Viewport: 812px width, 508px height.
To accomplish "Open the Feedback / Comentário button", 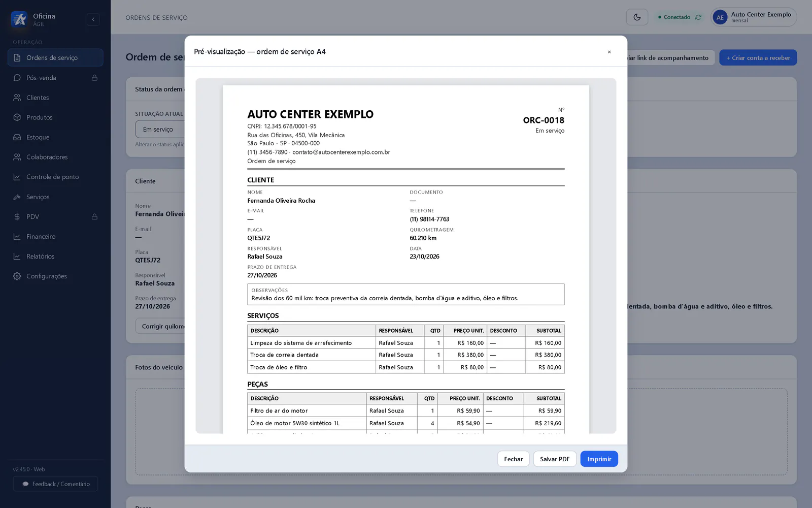I will [x=55, y=484].
